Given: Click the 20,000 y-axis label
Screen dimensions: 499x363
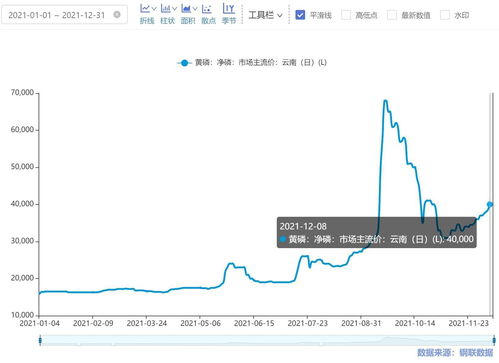Looking at the screenshot, I should [x=22, y=278].
